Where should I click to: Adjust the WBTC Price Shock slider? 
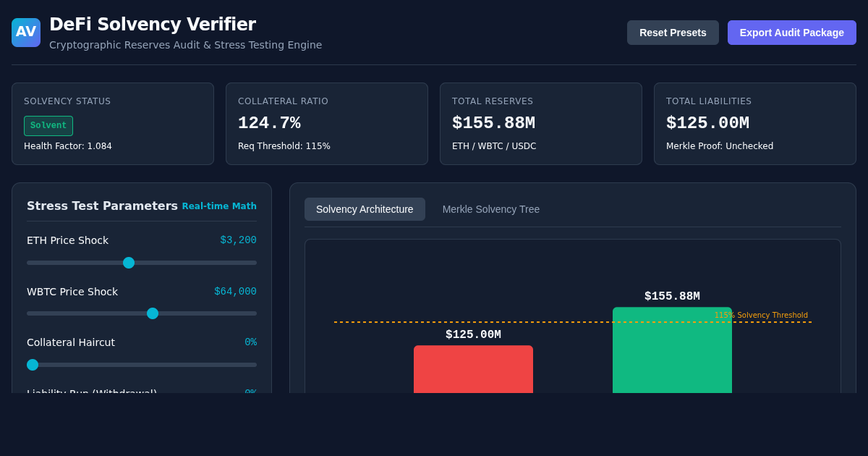pyautogui.click(x=142, y=313)
